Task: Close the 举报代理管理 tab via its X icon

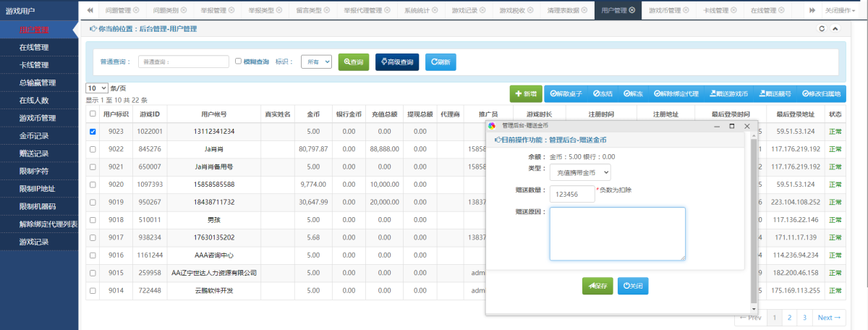Action: point(386,10)
